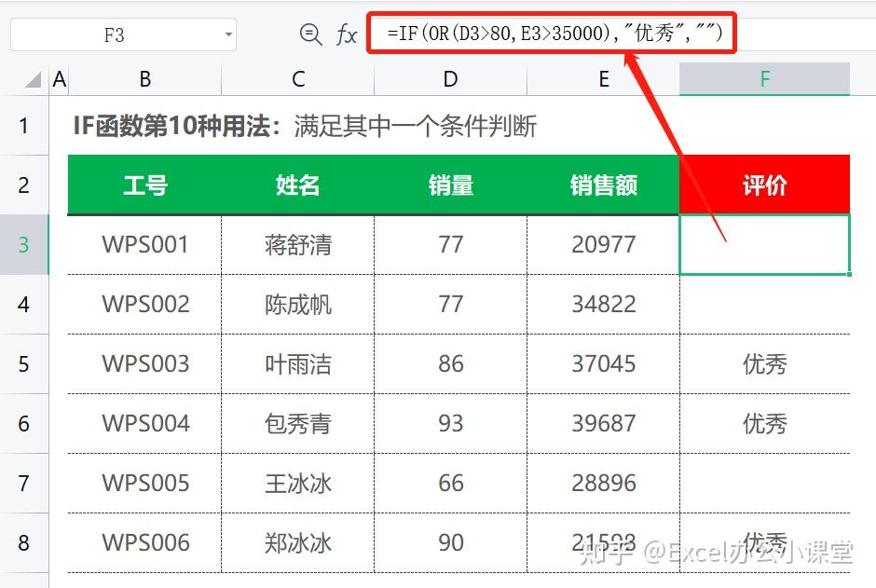Screen dimensions: 876x588
Task: Select the green 工号 header cell
Action: [x=144, y=185]
